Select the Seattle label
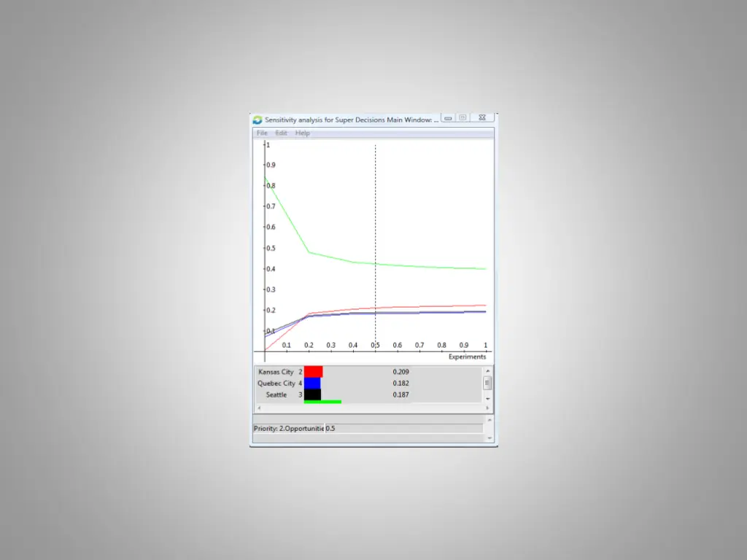The height and width of the screenshot is (560, 747). [x=276, y=394]
